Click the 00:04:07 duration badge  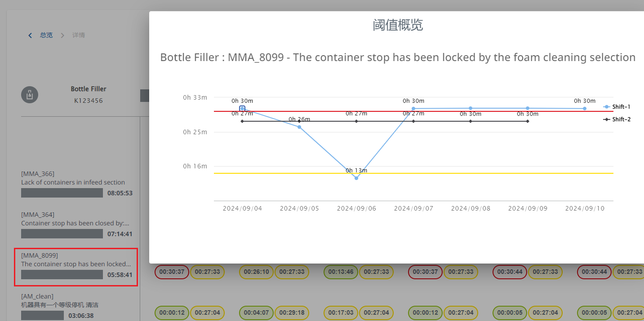[x=255, y=312]
